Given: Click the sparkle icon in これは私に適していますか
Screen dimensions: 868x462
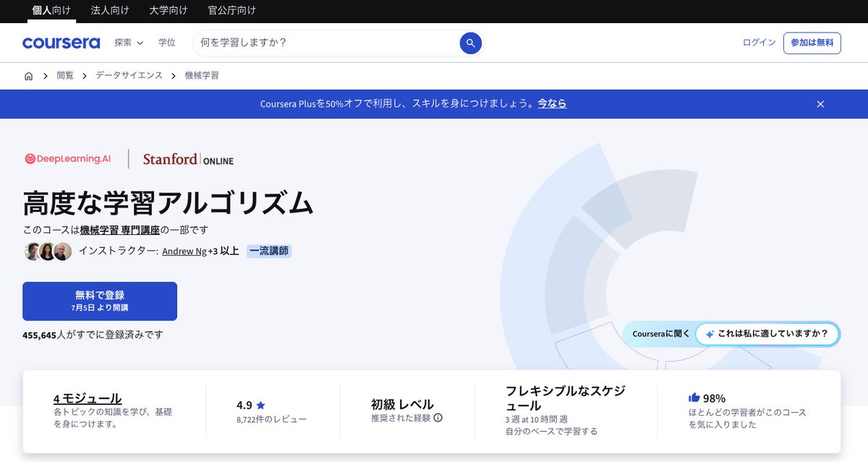Looking at the screenshot, I should click(710, 334).
